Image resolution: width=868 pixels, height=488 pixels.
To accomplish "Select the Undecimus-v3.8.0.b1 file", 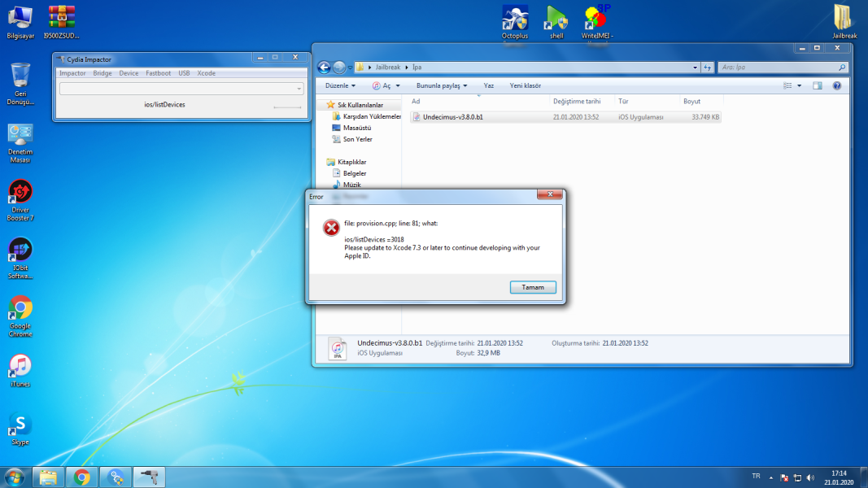I will click(x=452, y=117).
